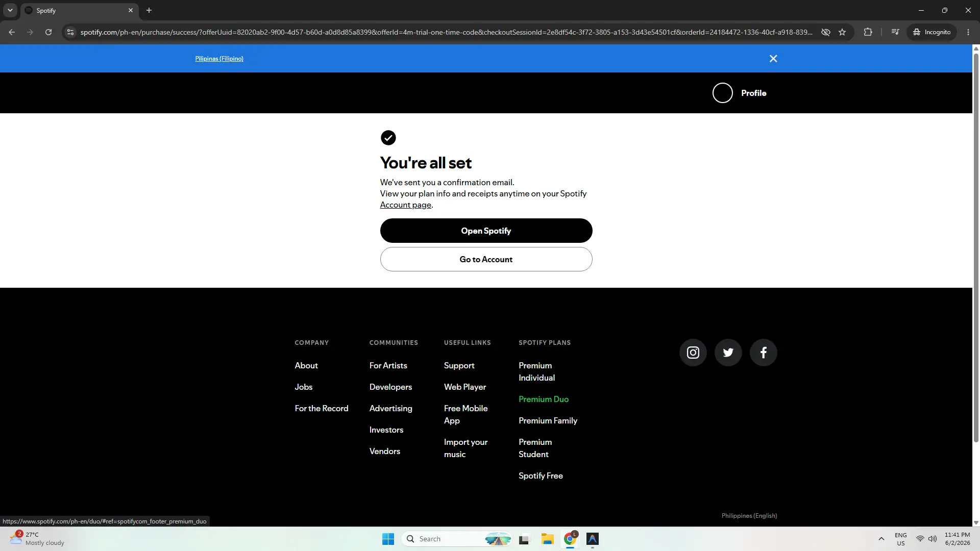The image size is (980, 551).
Task: Click the Pilipinas (Filipino) language link
Action: pos(219,59)
